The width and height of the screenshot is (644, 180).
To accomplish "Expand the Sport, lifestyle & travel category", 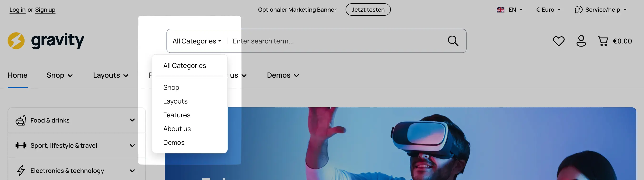I will tap(132, 146).
